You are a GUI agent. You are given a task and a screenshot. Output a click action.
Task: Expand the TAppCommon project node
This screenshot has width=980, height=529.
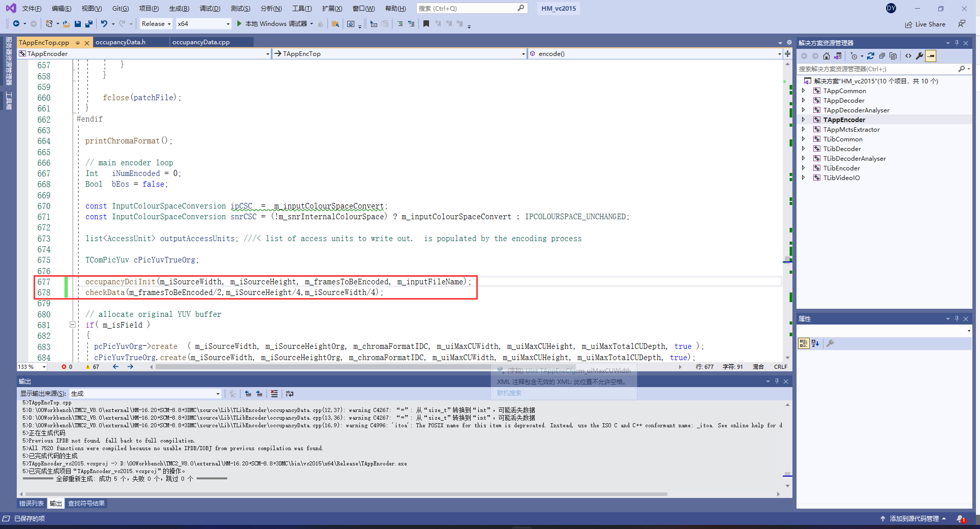tap(804, 91)
